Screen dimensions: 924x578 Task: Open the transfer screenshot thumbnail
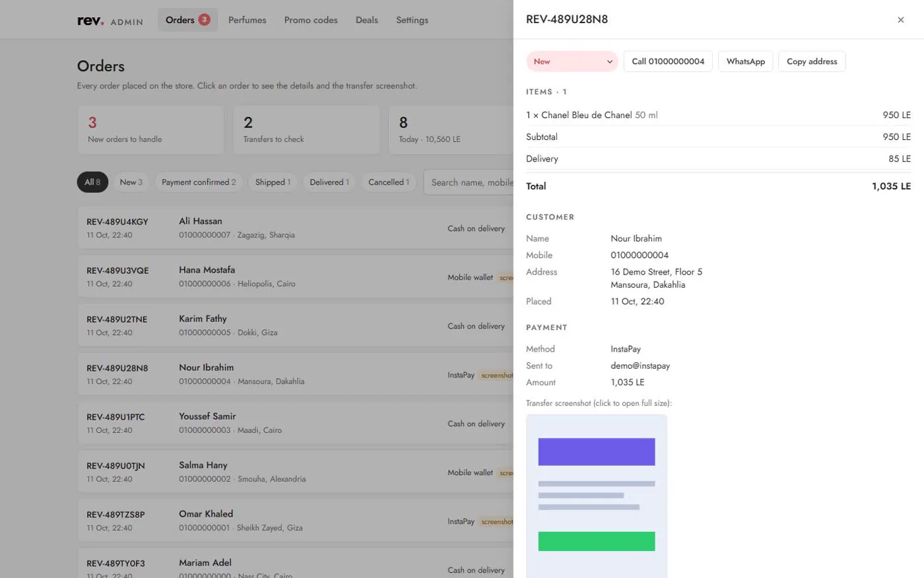[x=597, y=496]
